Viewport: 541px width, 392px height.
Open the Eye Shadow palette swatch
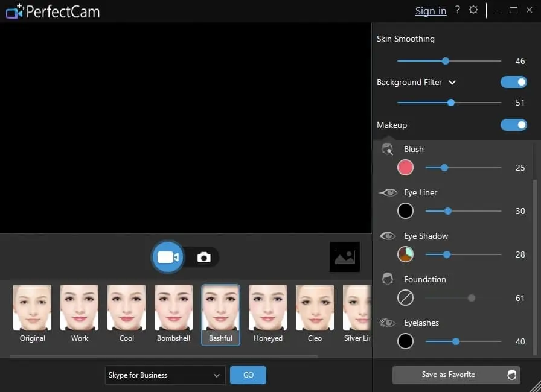[405, 254]
